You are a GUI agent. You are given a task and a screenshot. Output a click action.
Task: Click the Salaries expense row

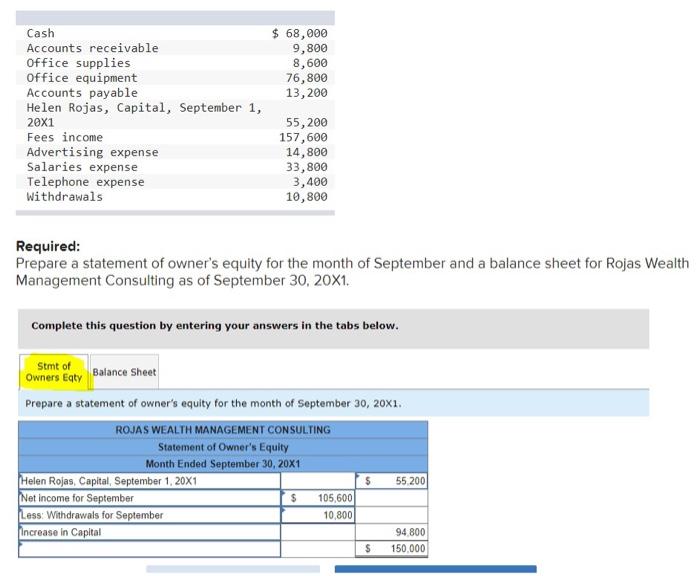(175, 167)
